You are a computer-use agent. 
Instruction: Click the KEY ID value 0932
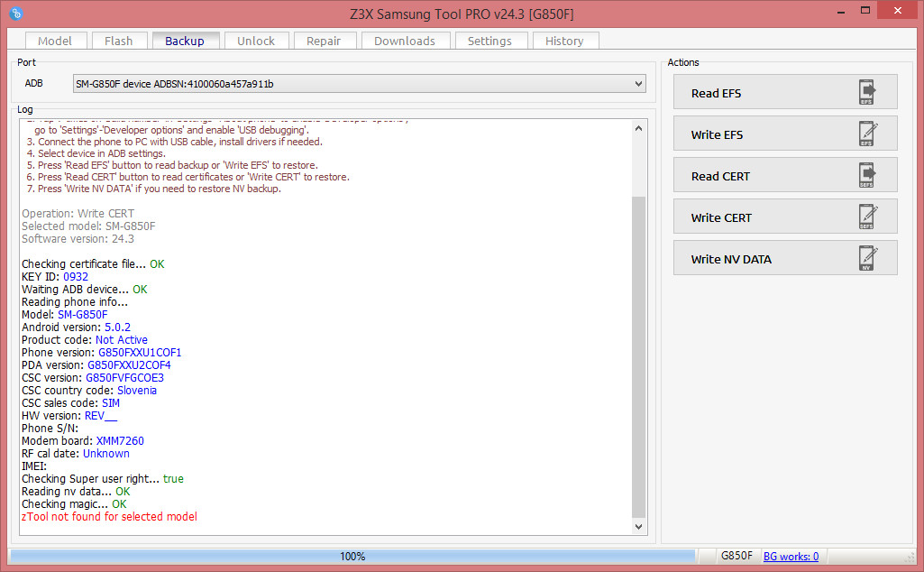[76, 277]
